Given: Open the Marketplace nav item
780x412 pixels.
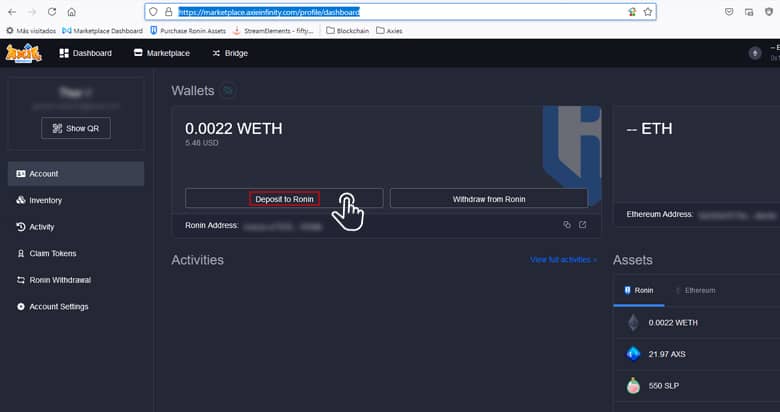Looking at the screenshot, I should pos(162,53).
